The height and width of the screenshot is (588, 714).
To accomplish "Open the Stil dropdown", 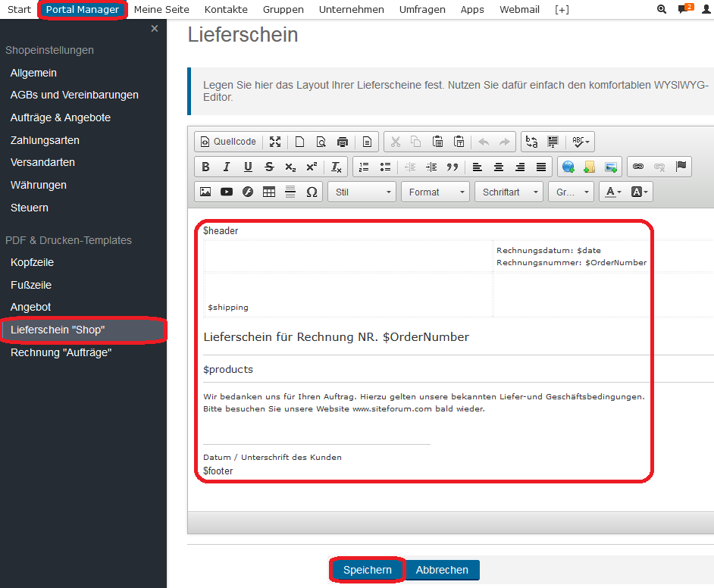I will 362,192.
